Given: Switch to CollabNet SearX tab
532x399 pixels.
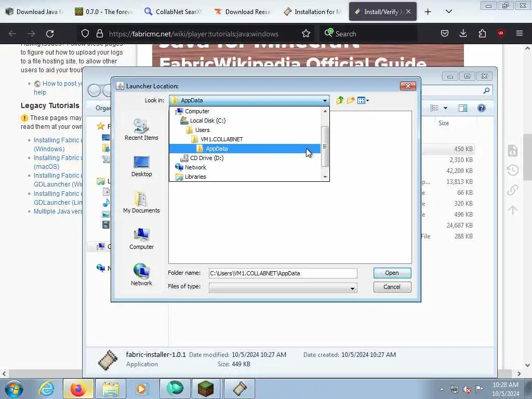Looking at the screenshot, I should pos(173,11).
